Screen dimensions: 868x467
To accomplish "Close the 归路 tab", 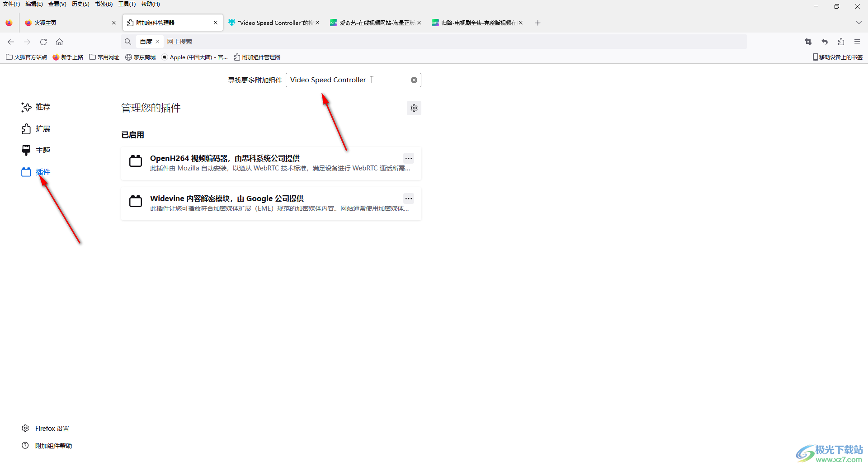I will (521, 23).
